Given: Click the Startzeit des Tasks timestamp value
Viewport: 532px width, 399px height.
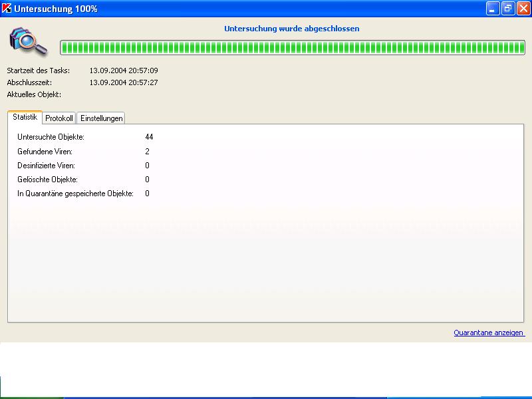Looking at the screenshot, I should coord(123,70).
